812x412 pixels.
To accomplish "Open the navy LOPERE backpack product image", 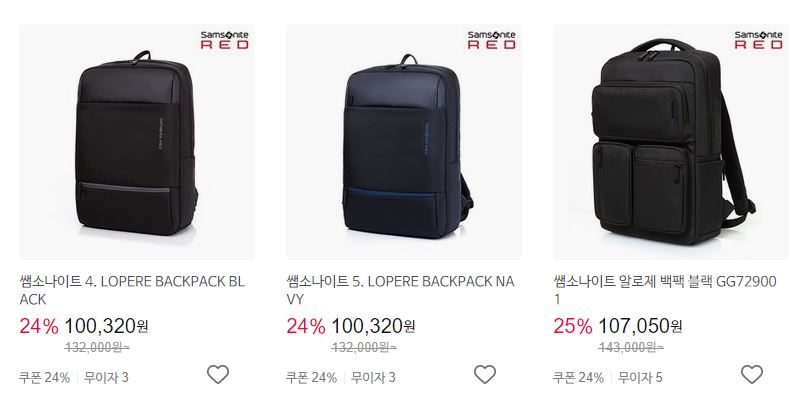I will click(404, 142).
